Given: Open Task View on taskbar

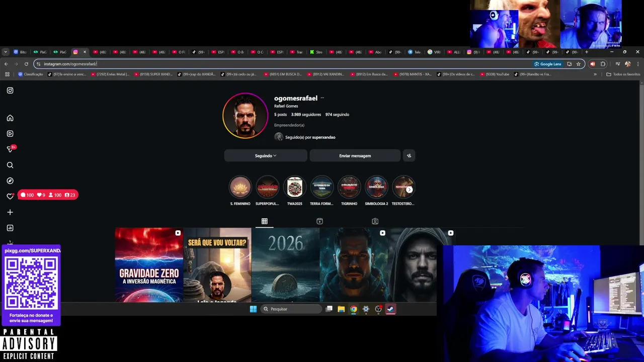Looking at the screenshot, I should tap(329, 309).
